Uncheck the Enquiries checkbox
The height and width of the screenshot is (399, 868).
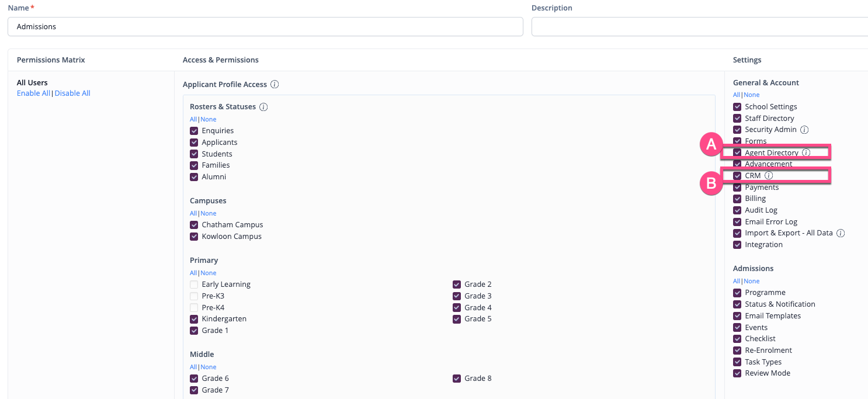(x=194, y=131)
